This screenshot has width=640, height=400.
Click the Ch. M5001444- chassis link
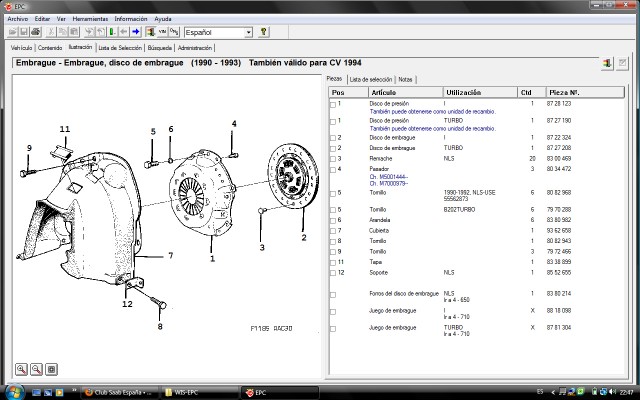[x=389, y=177]
